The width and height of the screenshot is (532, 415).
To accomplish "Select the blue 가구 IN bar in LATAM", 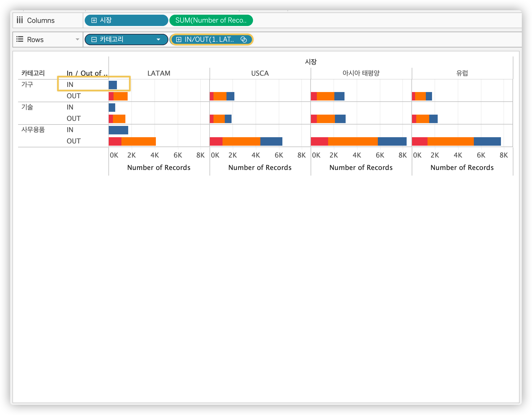I will pyautogui.click(x=113, y=85).
